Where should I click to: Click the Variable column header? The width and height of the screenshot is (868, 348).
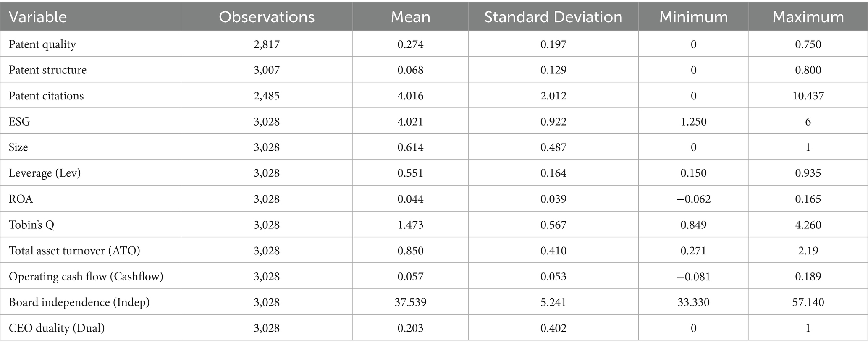[x=38, y=17]
